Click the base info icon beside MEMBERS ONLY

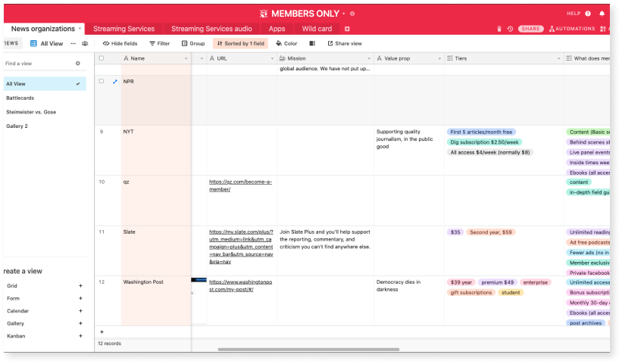pos(352,14)
